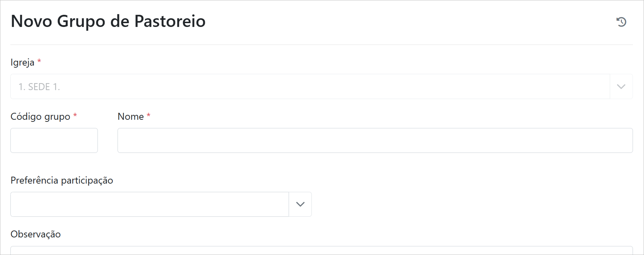Select the '1. SEDE 1.' value text
The image size is (644, 255).
(x=39, y=87)
